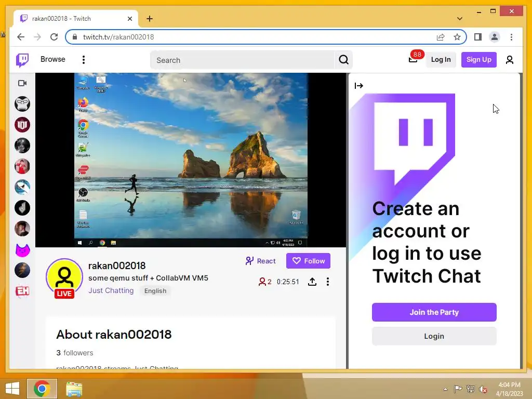Click the share page icon in address bar
Screen dimensions: 532x399
point(441,37)
